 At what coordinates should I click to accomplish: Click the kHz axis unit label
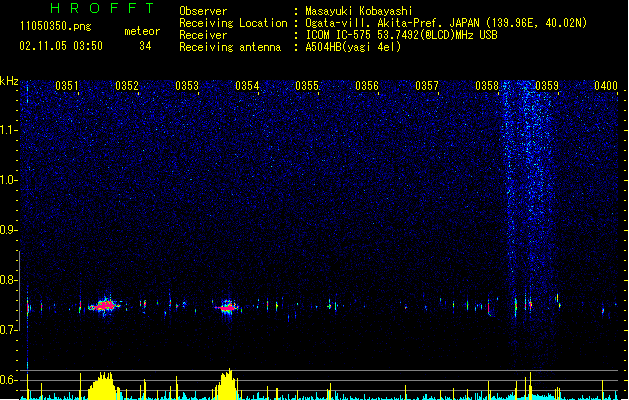[9, 81]
